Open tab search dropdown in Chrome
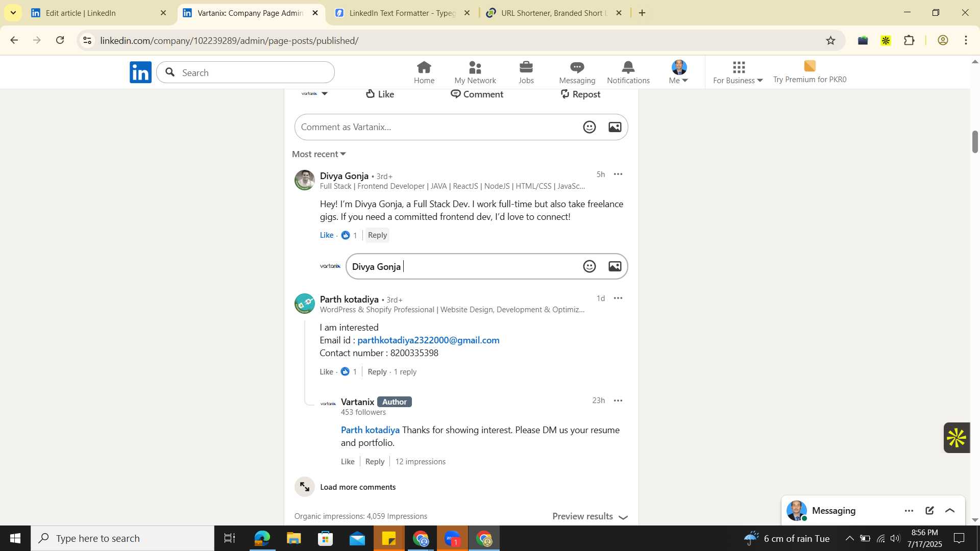The width and height of the screenshot is (980, 551). point(13,13)
